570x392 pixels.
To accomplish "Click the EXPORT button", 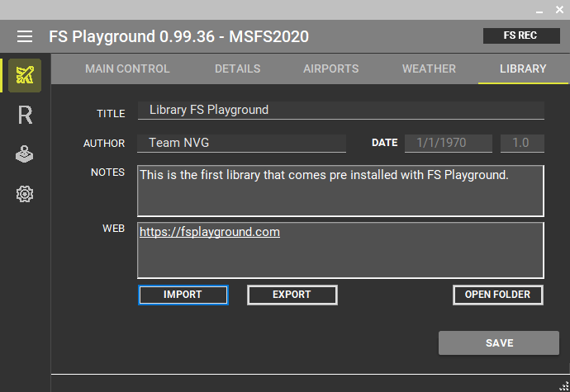I will pyautogui.click(x=292, y=295).
